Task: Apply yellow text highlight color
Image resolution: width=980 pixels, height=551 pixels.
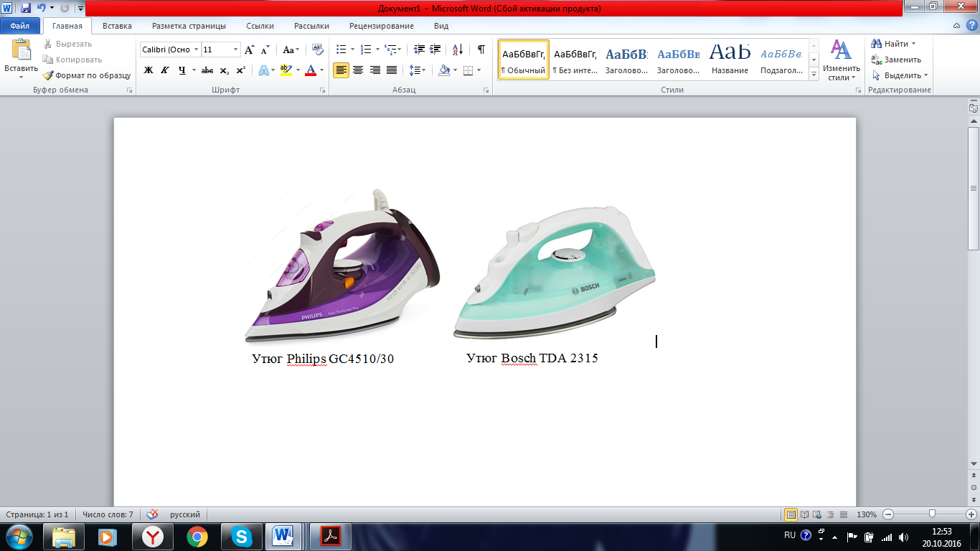Action: click(x=286, y=70)
